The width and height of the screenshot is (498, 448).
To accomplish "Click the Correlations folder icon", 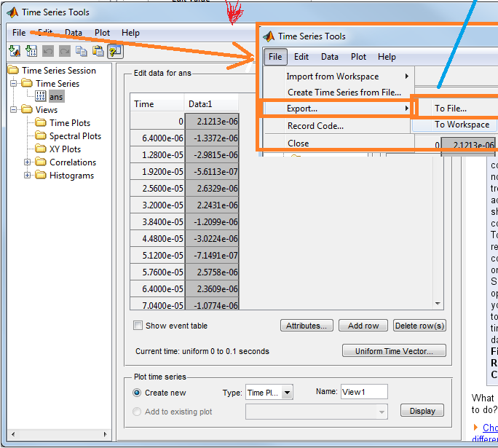I will (x=40, y=162).
